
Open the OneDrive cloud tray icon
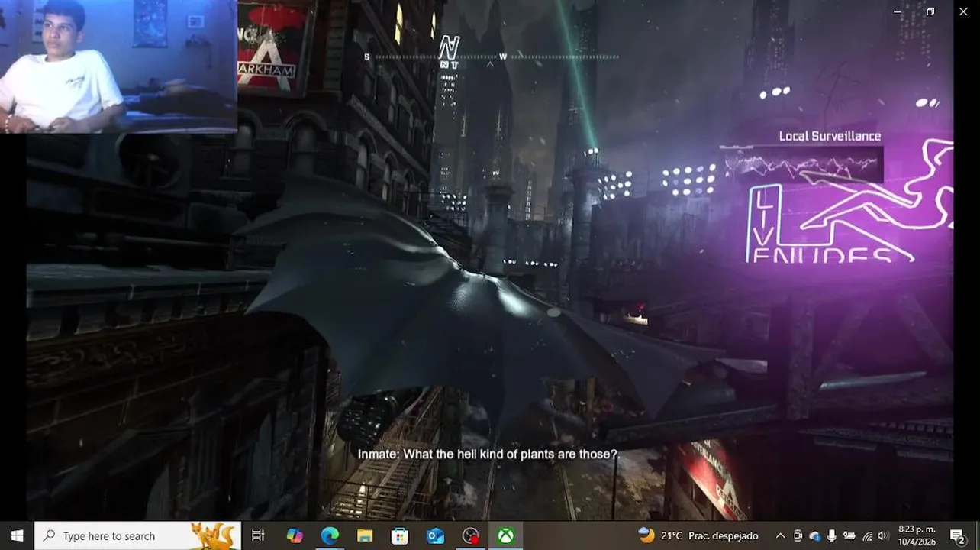[x=814, y=536]
